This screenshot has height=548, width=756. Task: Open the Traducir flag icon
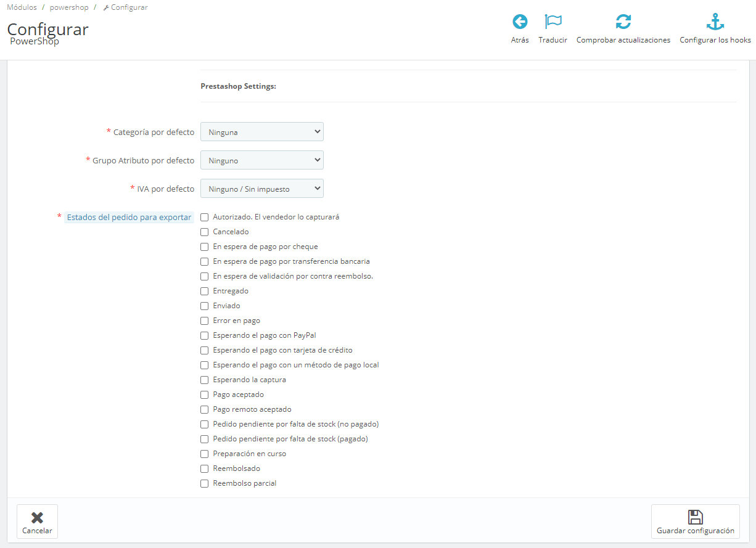553,22
